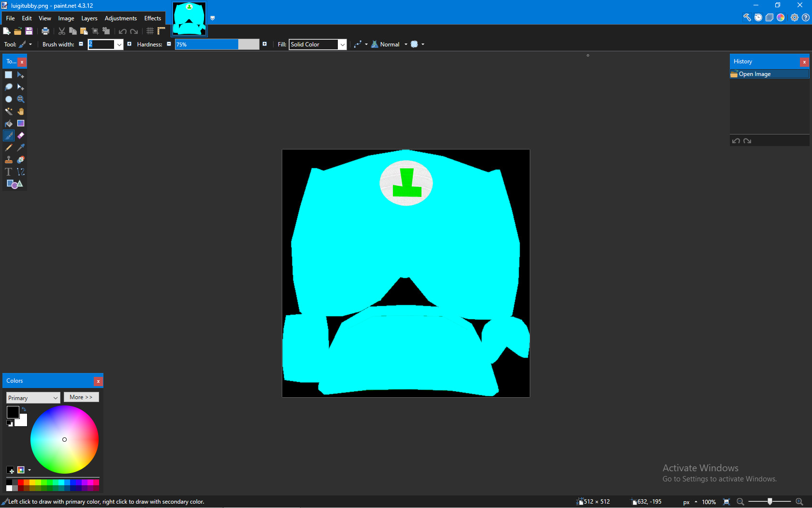
Task: Select the Clone Stamp tool
Action: (x=9, y=160)
